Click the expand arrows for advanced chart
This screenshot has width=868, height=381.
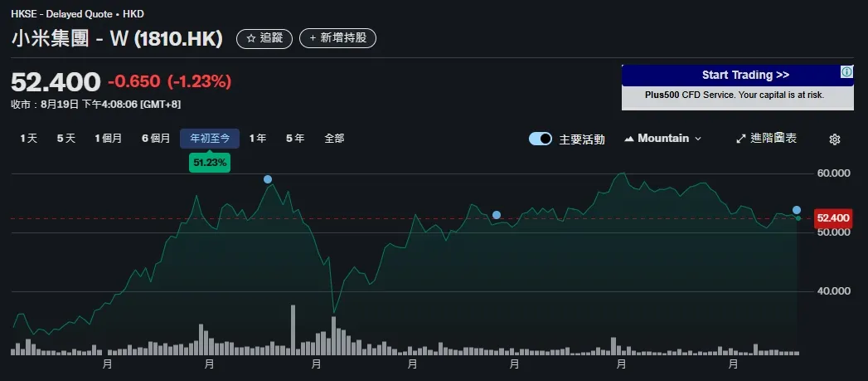coord(741,139)
